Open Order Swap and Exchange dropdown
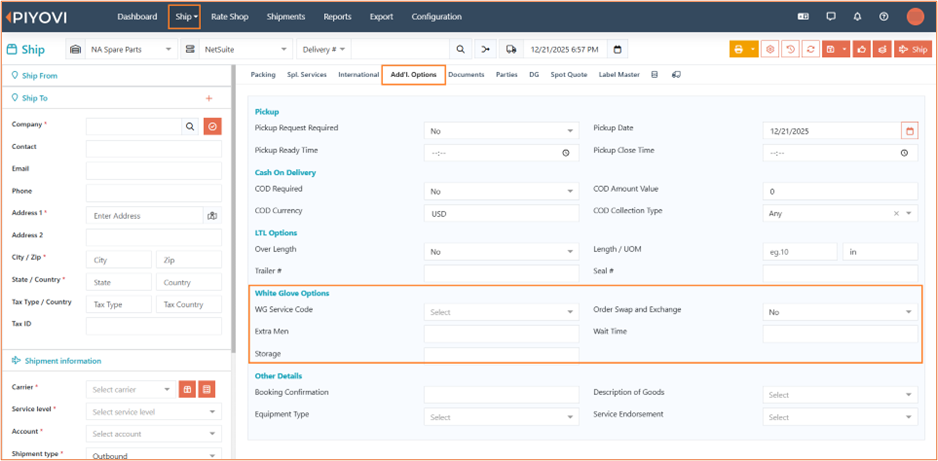 point(840,312)
